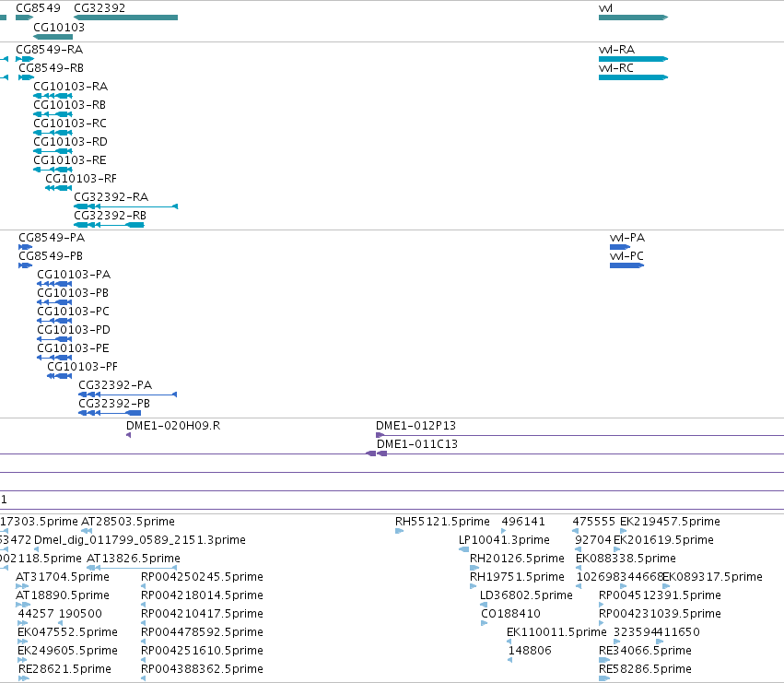Click the RH55121.5prime EST label

point(442,522)
